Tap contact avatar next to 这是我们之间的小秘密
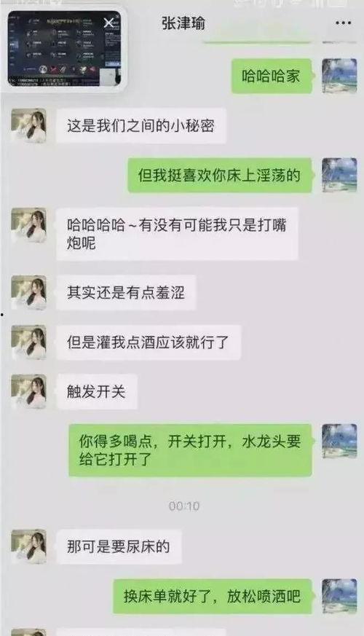 click(x=29, y=126)
